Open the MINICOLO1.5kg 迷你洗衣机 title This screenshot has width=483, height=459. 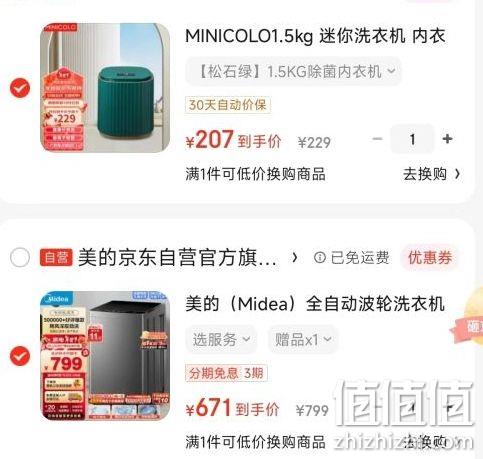pyautogui.click(x=315, y=36)
